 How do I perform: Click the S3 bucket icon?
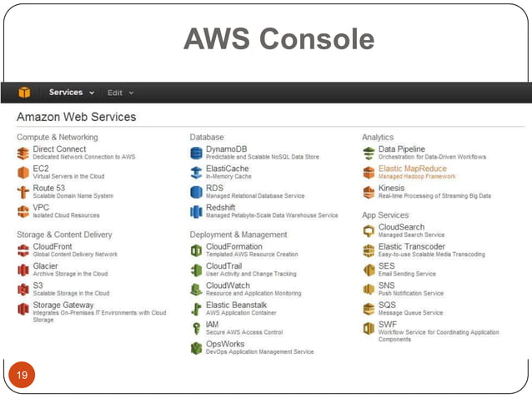[23, 290]
